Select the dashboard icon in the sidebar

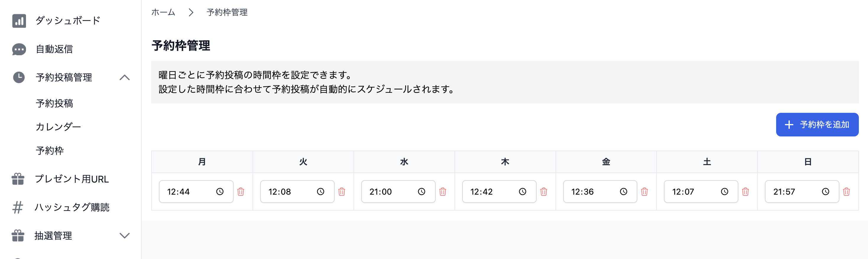coord(19,20)
